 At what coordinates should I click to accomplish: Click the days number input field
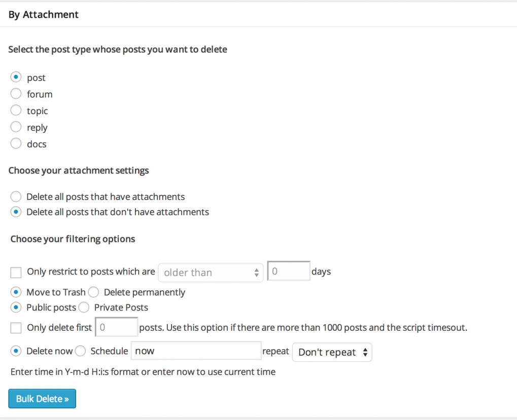click(288, 271)
